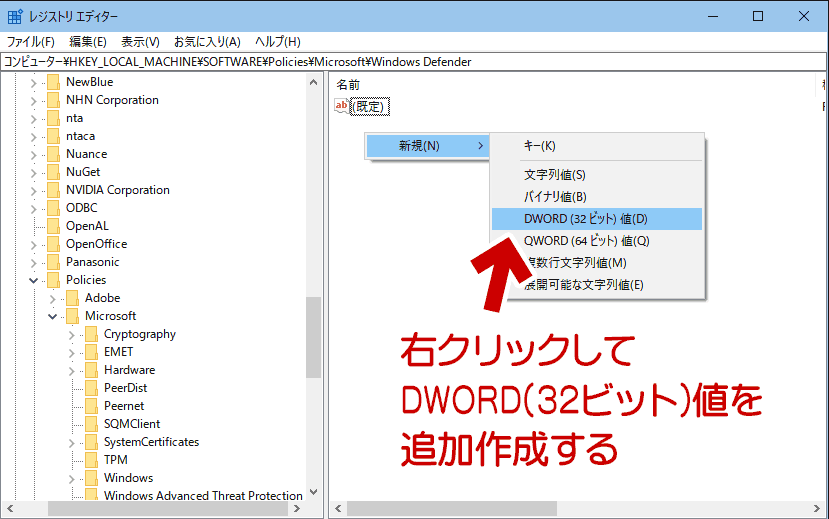This screenshot has width=829, height=519.
Task: Select the NuGet folder icon
Action: point(53,172)
